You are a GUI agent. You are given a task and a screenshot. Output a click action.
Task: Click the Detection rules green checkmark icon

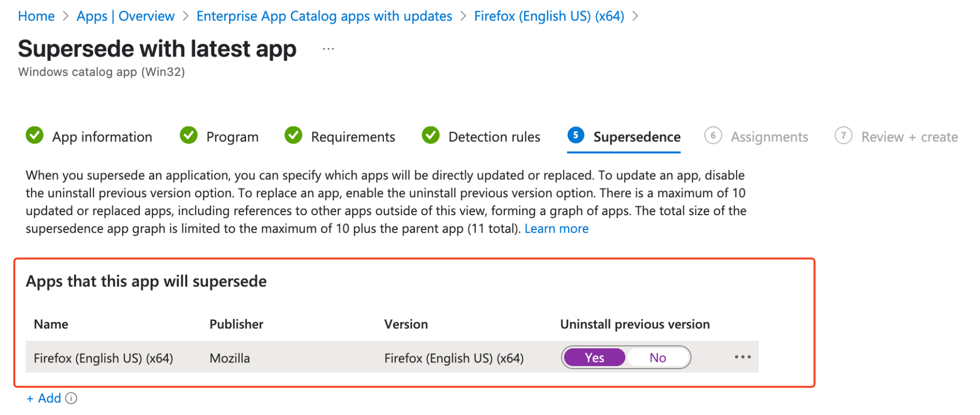431,136
